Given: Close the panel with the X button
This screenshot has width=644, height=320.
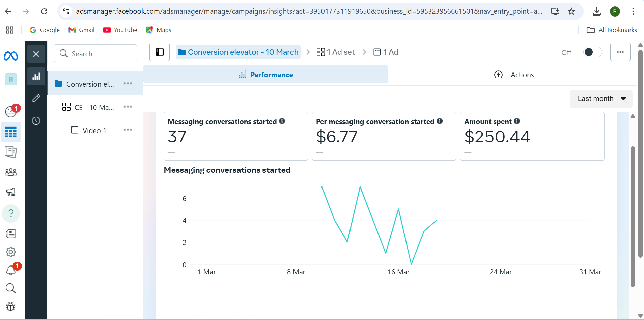Looking at the screenshot, I should (x=36, y=54).
